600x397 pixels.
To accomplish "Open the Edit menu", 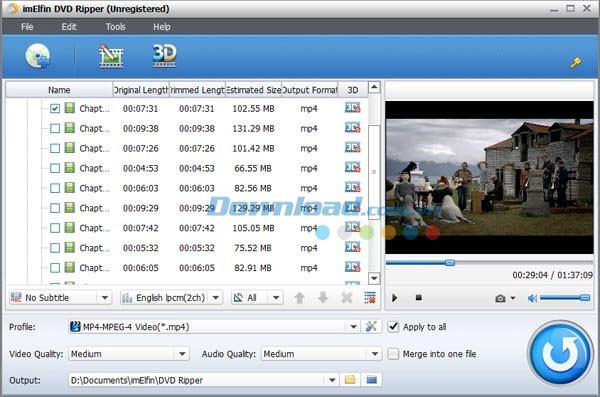I will 69,27.
